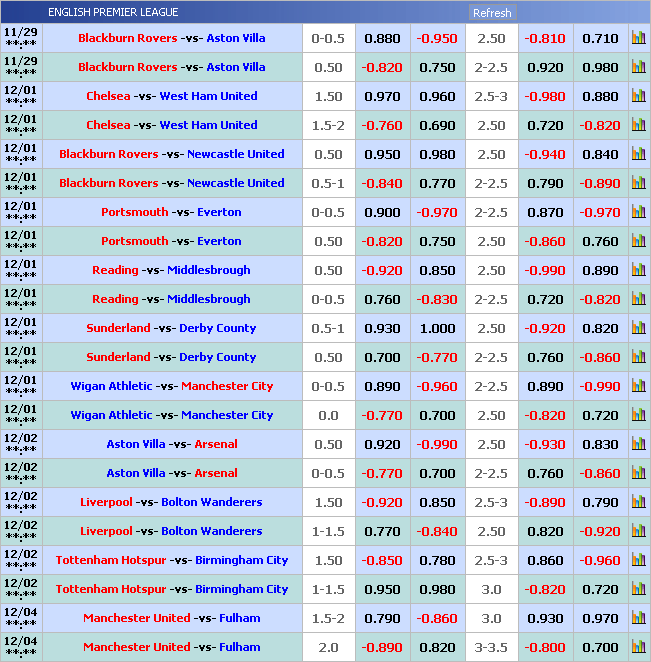Open chart icon for Wigan vs Manchester City 0.0 row
Screen dimensions: 651x662
[x=638, y=416]
